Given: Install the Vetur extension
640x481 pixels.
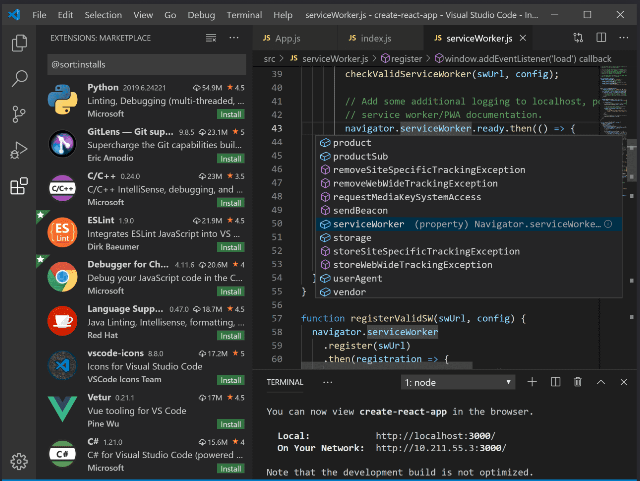Looking at the screenshot, I should coord(231,424).
